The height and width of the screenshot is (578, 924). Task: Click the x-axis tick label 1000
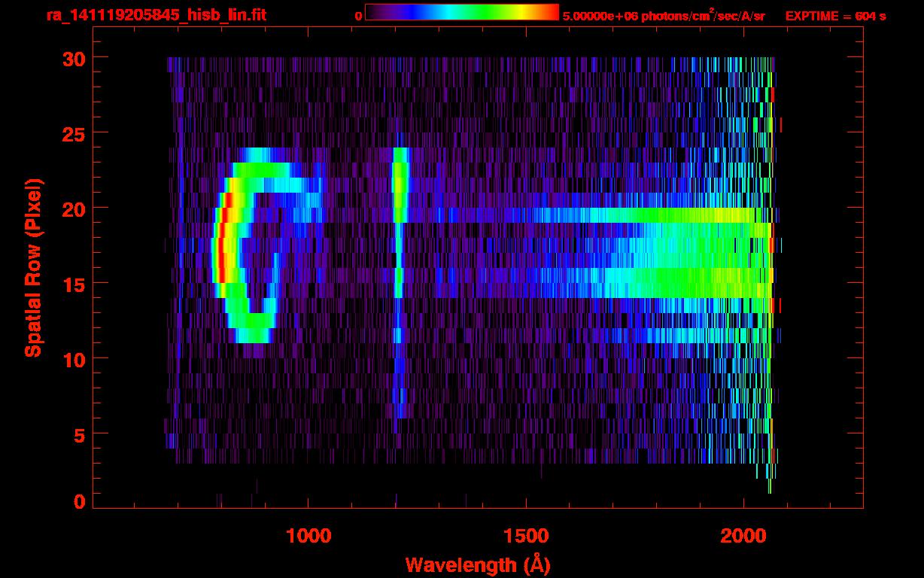309,536
